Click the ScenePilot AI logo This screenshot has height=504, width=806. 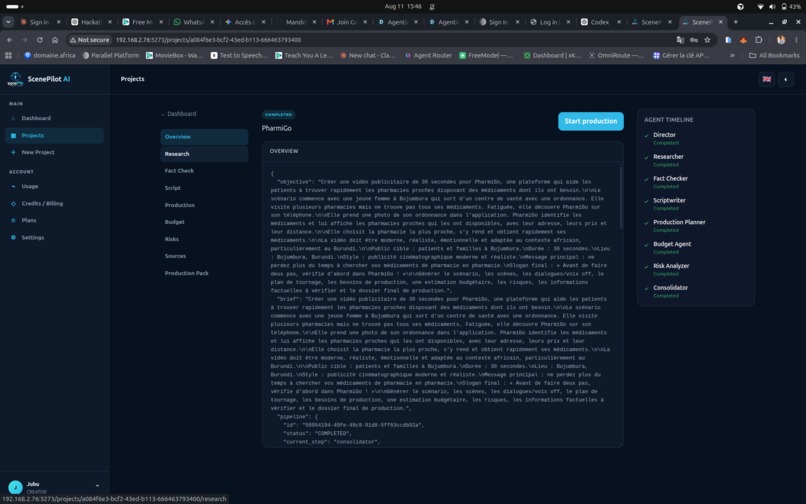(39, 79)
